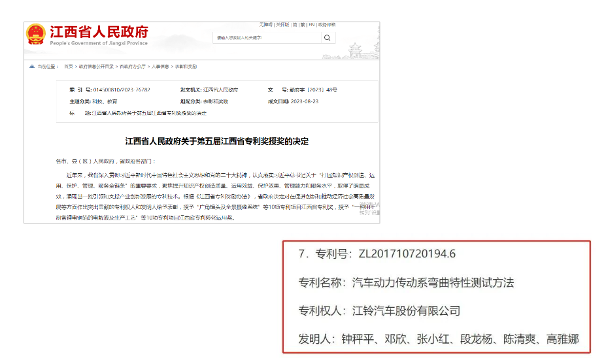Screen dimensions: 606x364
Task: Click 表彰和奖励 category value in metadata
Action: (216, 101)
